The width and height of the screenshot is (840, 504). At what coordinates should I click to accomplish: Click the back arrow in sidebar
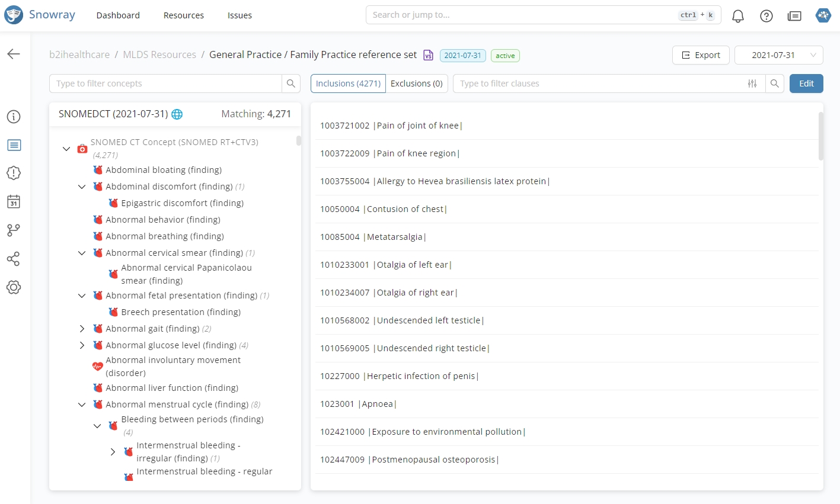click(x=14, y=54)
